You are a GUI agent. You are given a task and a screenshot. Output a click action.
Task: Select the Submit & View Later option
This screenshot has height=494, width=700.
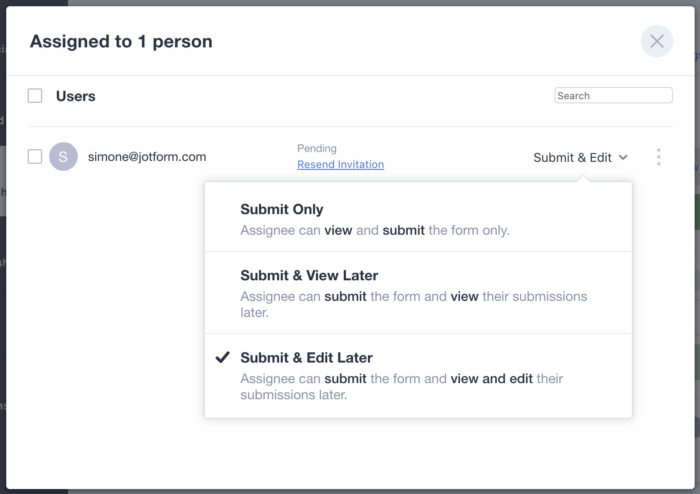[309, 275]
